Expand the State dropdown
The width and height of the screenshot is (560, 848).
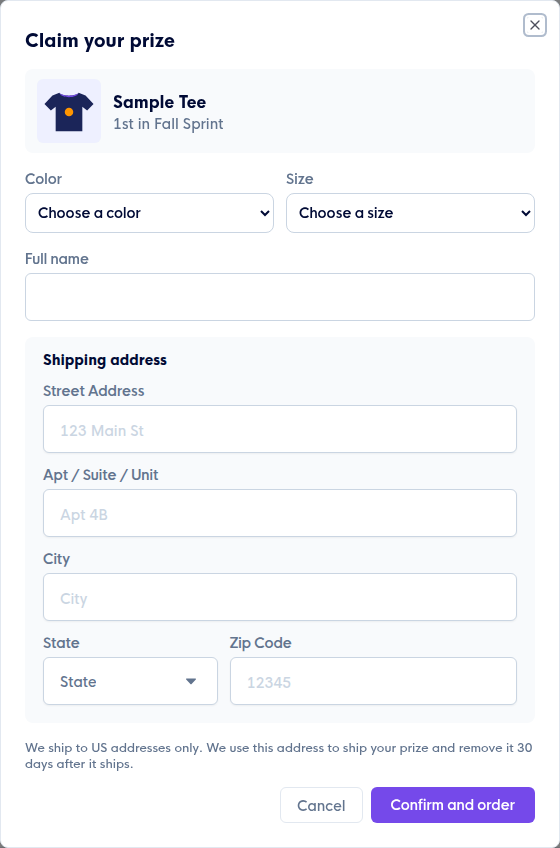(x=130, y=681)
